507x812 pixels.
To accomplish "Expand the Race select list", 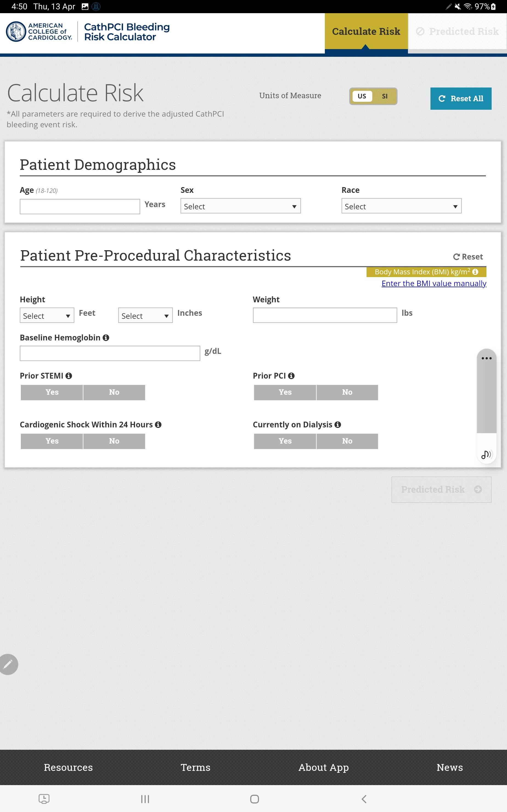I will [x=401, y=206].
